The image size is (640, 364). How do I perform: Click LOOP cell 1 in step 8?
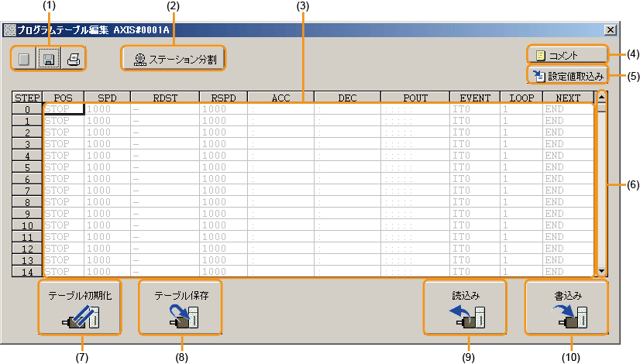(521, 202)
